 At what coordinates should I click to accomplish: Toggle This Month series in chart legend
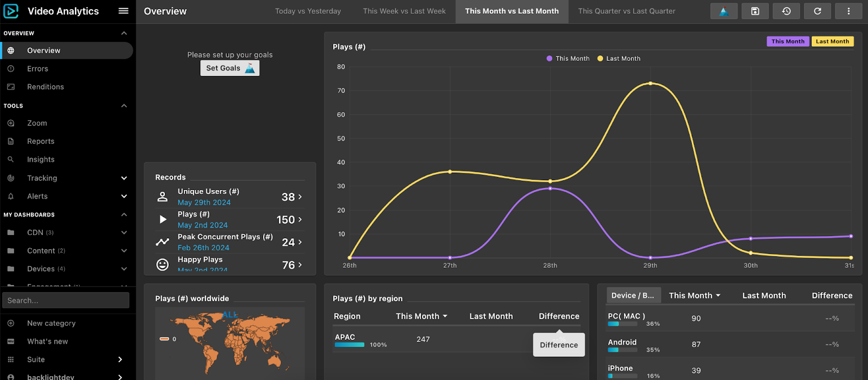click(x=568, y=59)
